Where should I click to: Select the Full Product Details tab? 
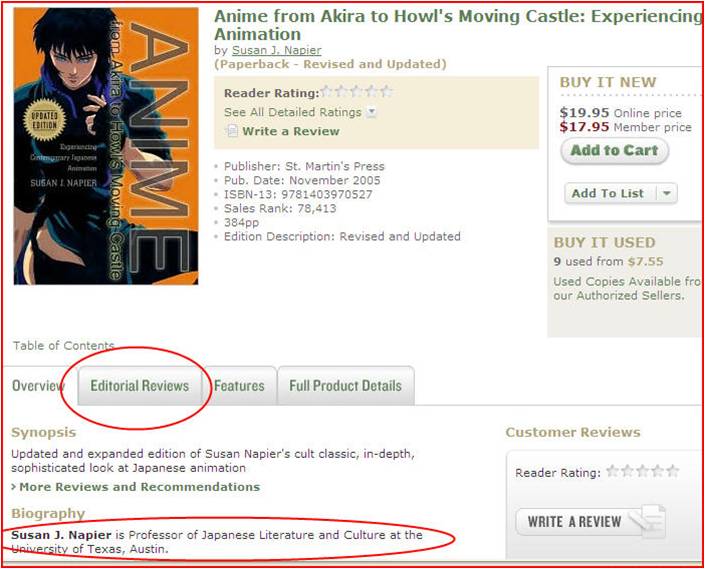coord(345,386)
